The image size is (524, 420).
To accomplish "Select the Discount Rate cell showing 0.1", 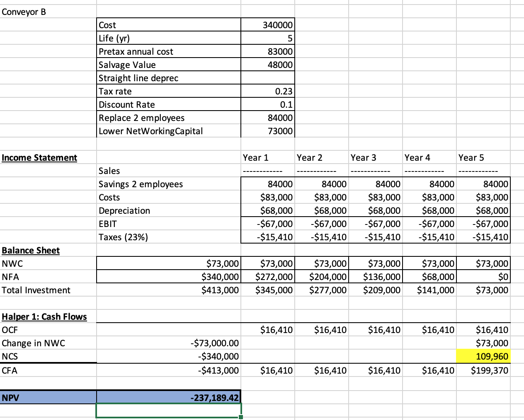I will click(x=267, y=104).
